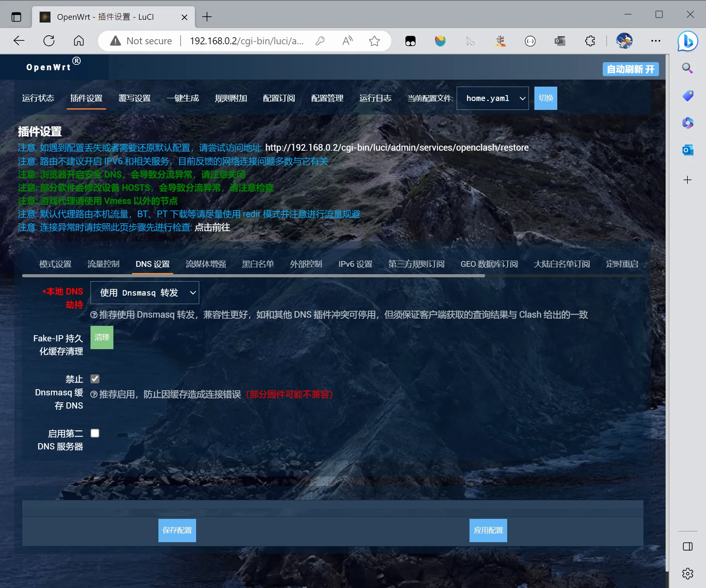Close the OpenWrt LuCI tab
The width and height of the screenshot is (706, 588).
[184, 17]
